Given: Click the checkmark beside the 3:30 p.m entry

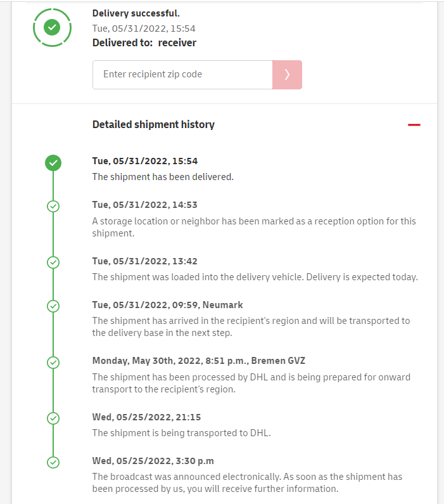Looking at the screenshot, I should [x=53, y=462].
